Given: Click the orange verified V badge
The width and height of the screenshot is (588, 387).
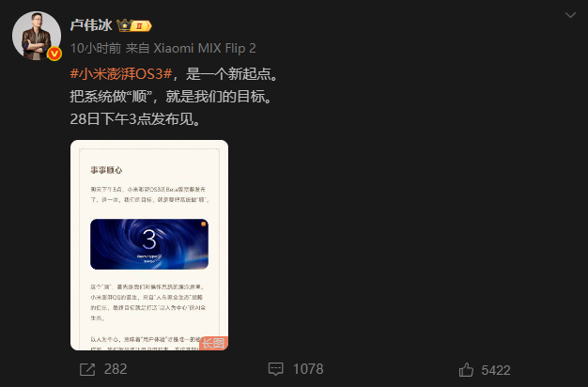Looking at the screenshot, I should (x=54, y=54).
